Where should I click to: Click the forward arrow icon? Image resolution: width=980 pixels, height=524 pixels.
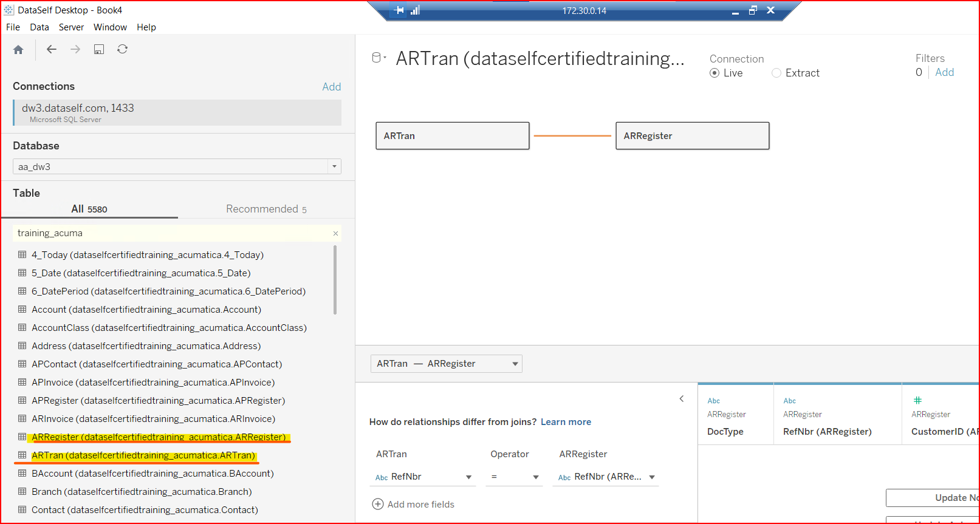[x=75, y=50]
